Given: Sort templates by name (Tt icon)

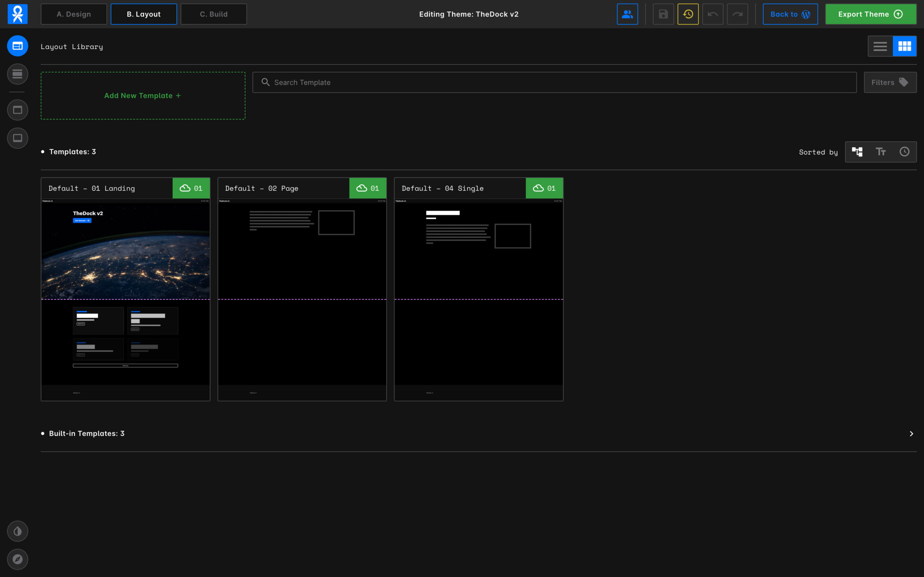Looking at the screenshot, I should point(880,152).
